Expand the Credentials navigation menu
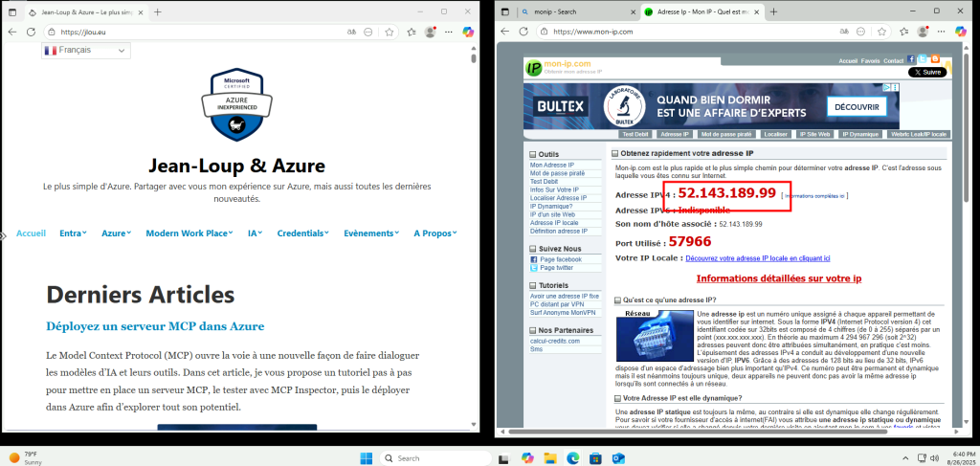The height and width of the screenshot is (466, 980). click(x=303, y=233)
